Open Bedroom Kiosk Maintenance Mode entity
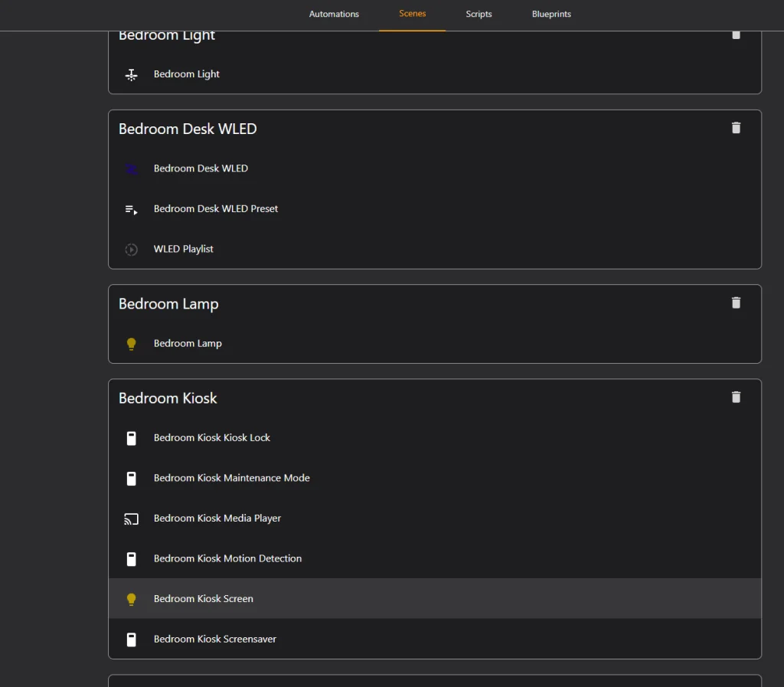 pyautogui.click(x=435, y=478)
